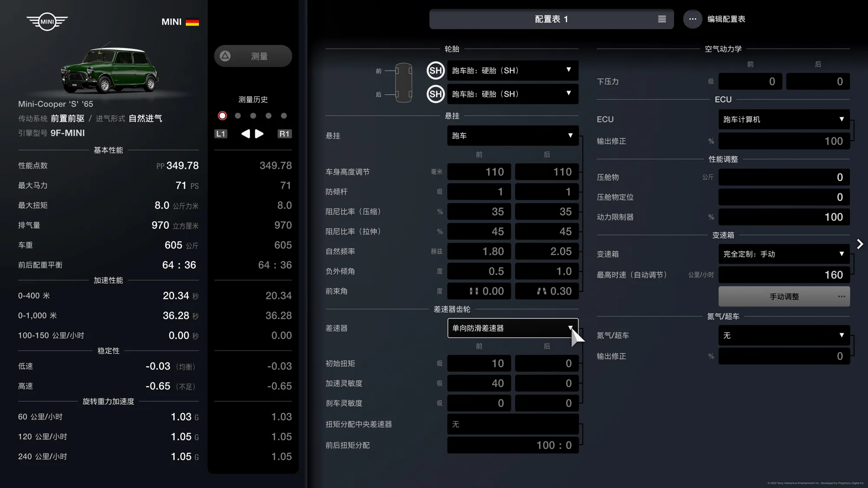Select the second measurement history dot

click(238, 116)
